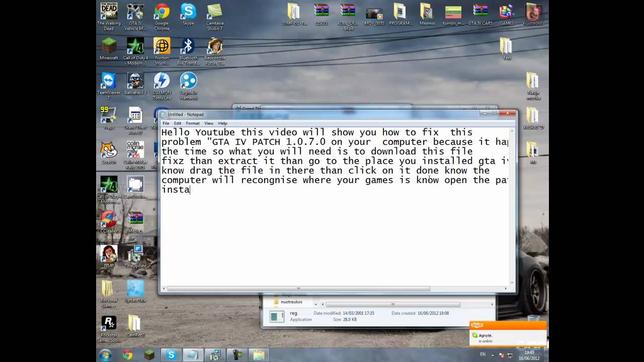Select the Fraps desktop icon
The width and height of the screenshot is (644, 362).
point(109,118)
